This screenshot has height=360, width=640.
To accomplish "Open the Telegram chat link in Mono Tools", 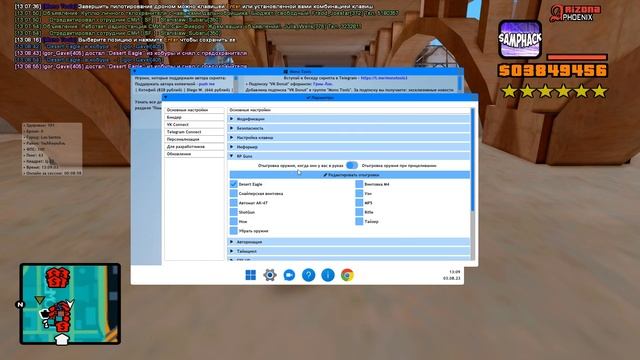I will coord(384,78).
